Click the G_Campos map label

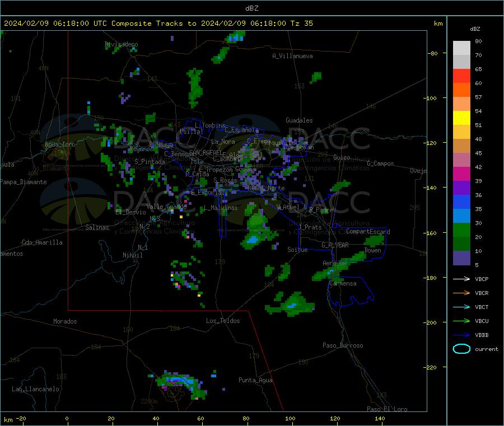coord(380,163)
